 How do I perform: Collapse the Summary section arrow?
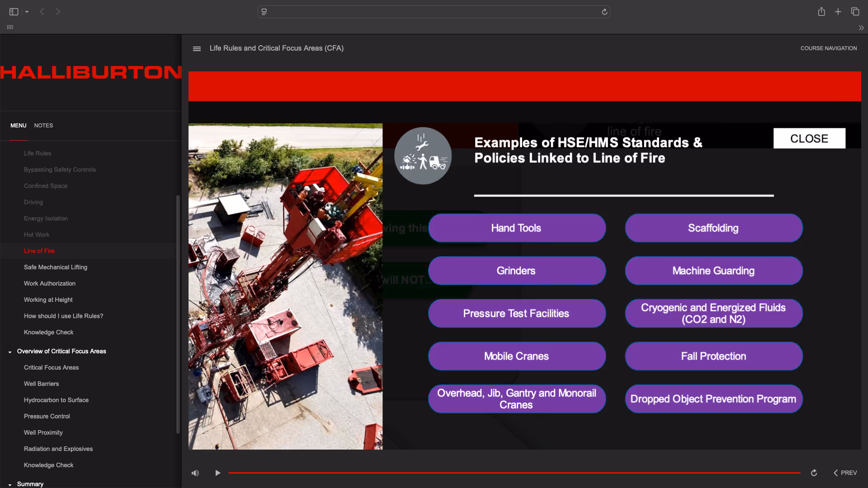[x=10, y=485]
